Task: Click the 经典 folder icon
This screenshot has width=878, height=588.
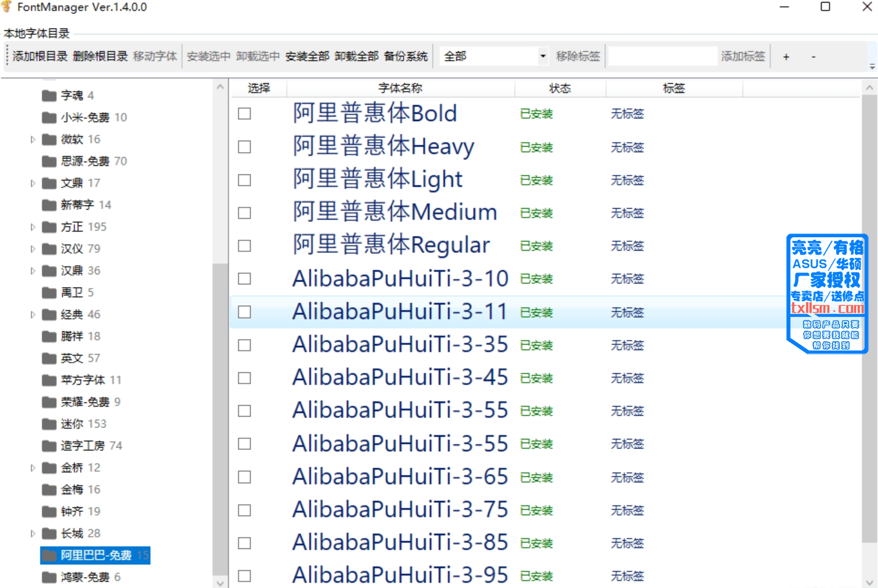Action: click(x=49, y=314)
